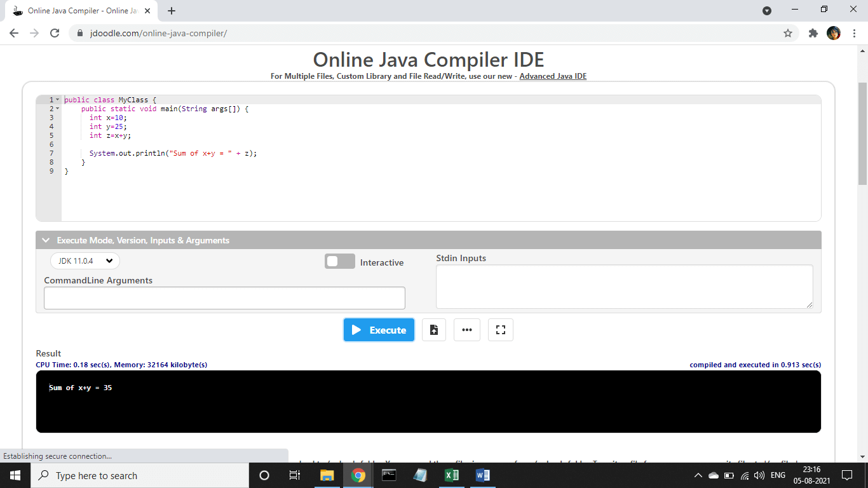
Task: Open the notification center icon
Action: click(846, 475)
